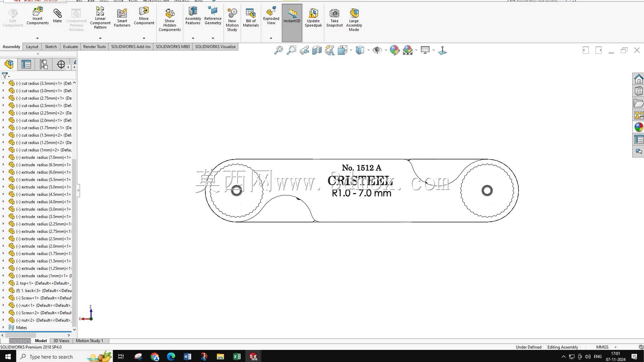Select Move Component tool
Screen dimensions: 644x362
[144, 16]
